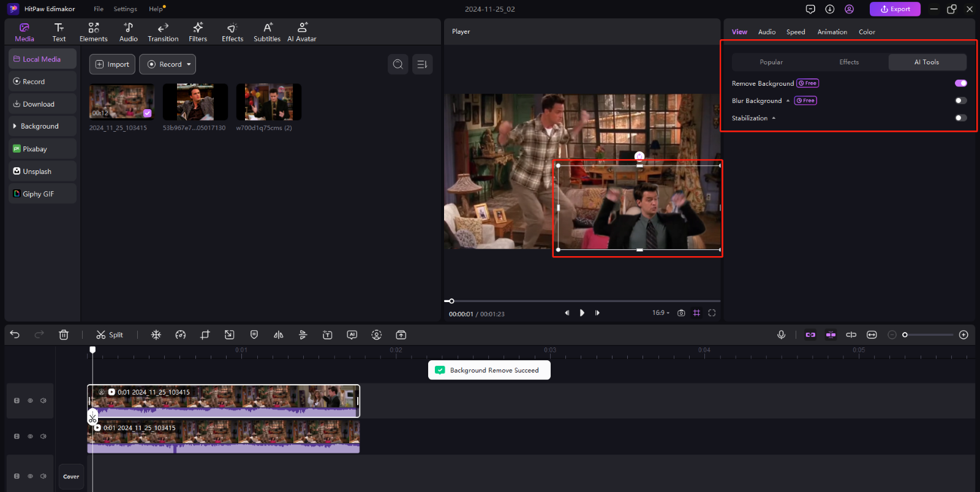The image size is (980, 492).
Task: Click the Mirror flip icon in timeline toolbar
Action: point(279,335)
